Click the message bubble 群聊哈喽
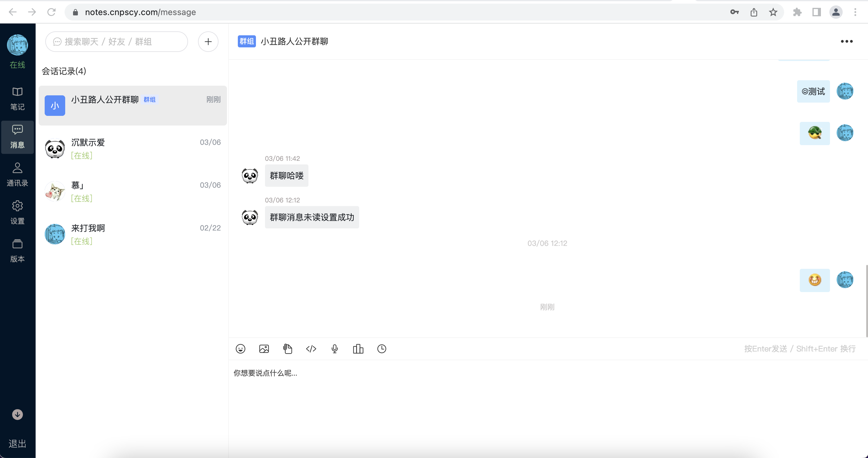Viewport: 868px width, 458px height. click(x=286, y=176)
